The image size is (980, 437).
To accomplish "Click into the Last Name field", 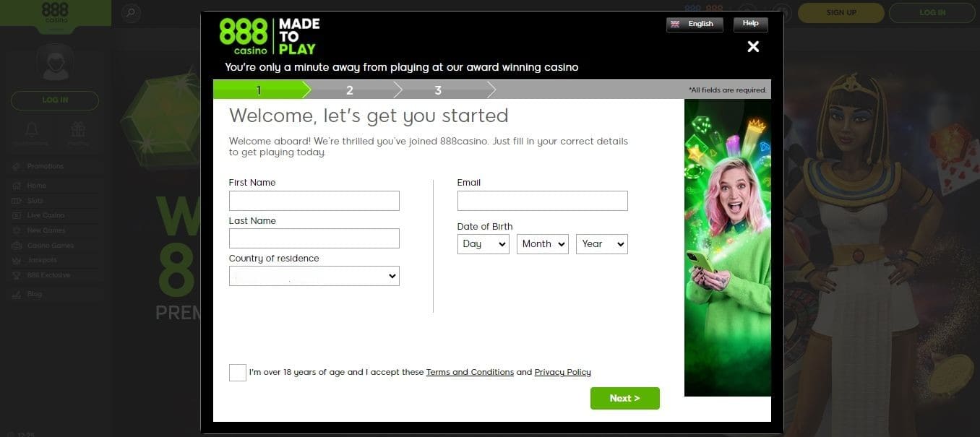I will tap(314, 238).
